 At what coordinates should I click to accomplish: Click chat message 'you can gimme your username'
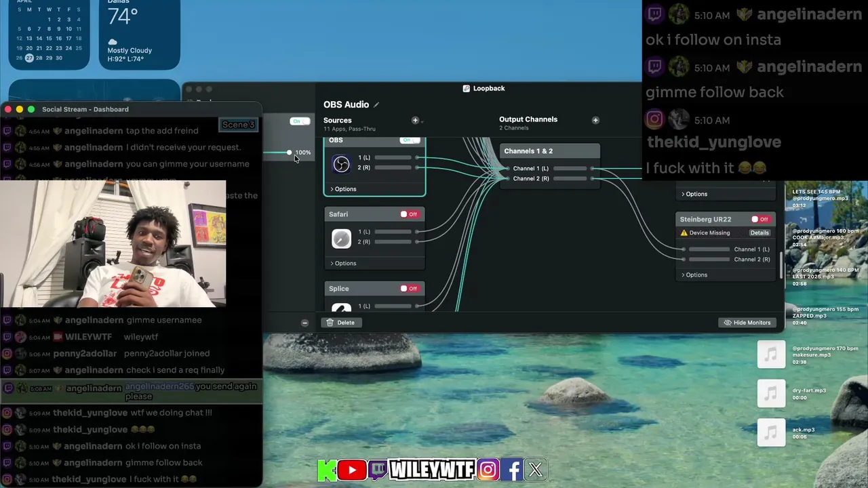[x=188, y=164]
